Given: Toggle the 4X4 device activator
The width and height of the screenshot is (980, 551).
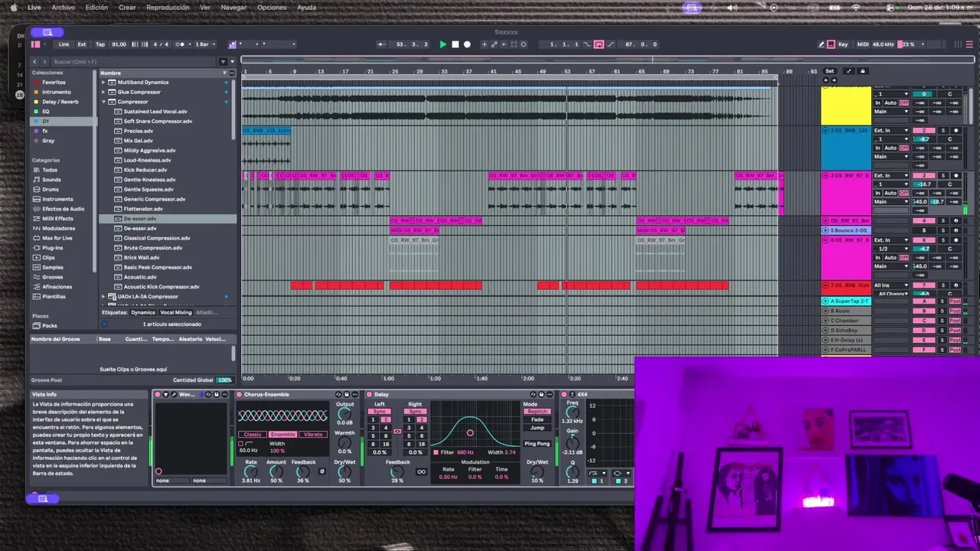Looking at the screenshot, I should 563,394.
